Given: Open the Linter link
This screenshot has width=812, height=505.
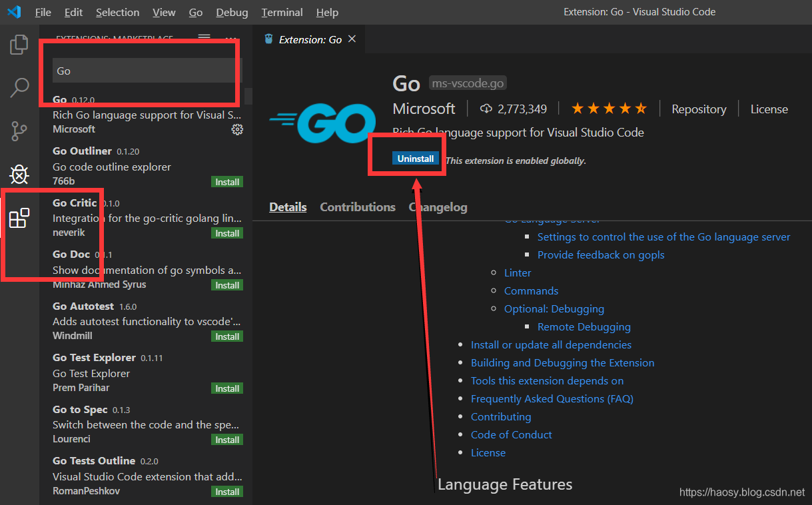Looking at the screenshot, I should tap(518, 273).
